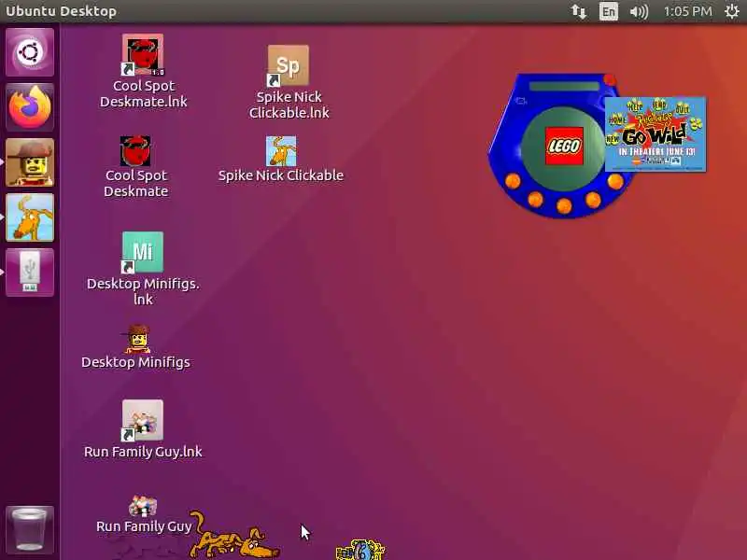Click the small camera icon on LEGO widget
The image size is (747, 560).
point(521,101)
